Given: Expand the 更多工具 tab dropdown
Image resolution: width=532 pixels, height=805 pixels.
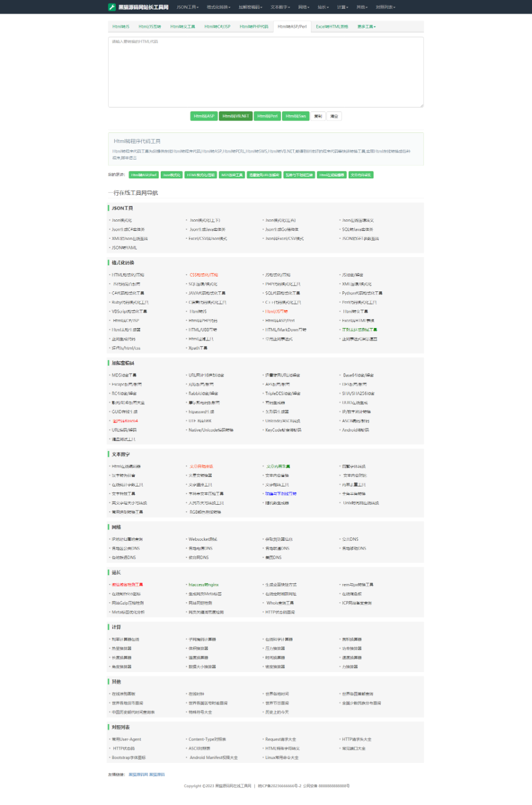Looking at the screenshot, I should (x=366, y=27).
